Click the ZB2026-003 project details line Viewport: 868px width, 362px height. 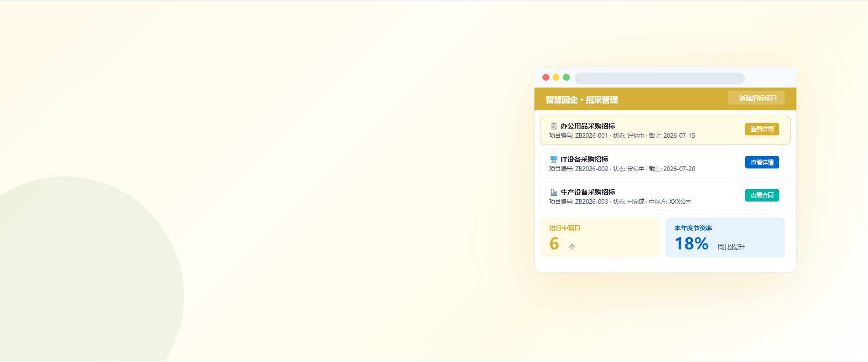(620, 202)
